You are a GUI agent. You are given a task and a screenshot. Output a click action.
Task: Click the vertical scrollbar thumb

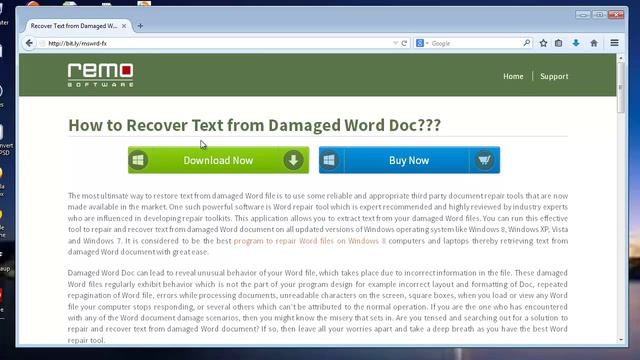click(621, 88)
